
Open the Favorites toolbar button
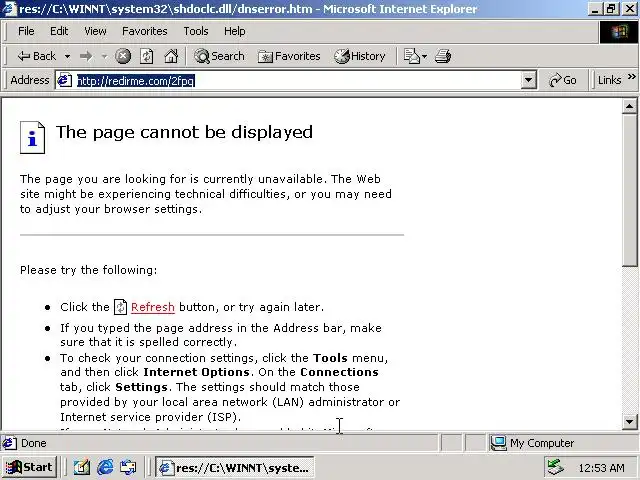tap(289, 56)
